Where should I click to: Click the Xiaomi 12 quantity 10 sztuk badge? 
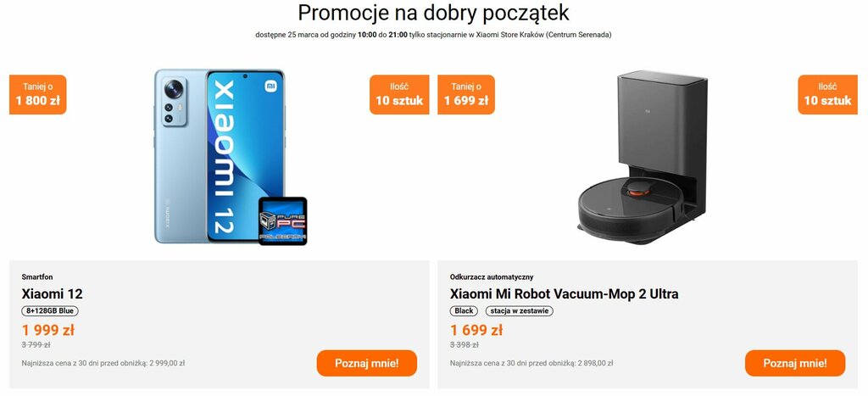[x=399, y=95]
